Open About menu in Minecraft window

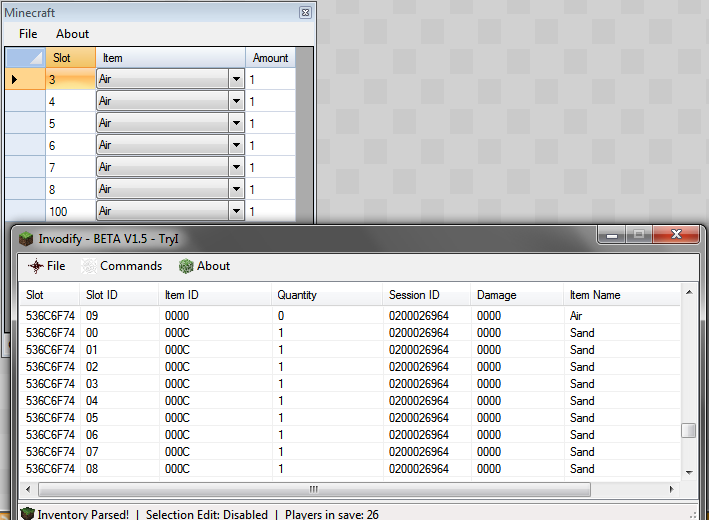72,34
